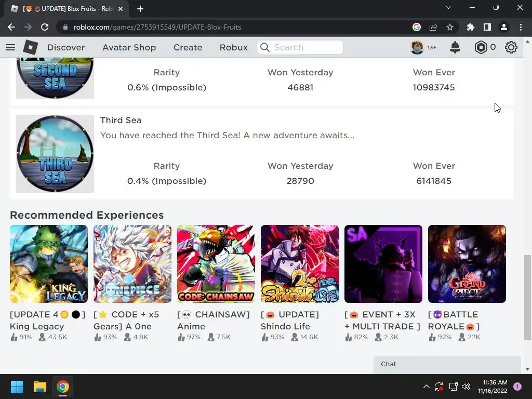Screen dimensions: 532x399
Task: Open the Shindo Life game thumbnail
Action: tap(300, 264)
